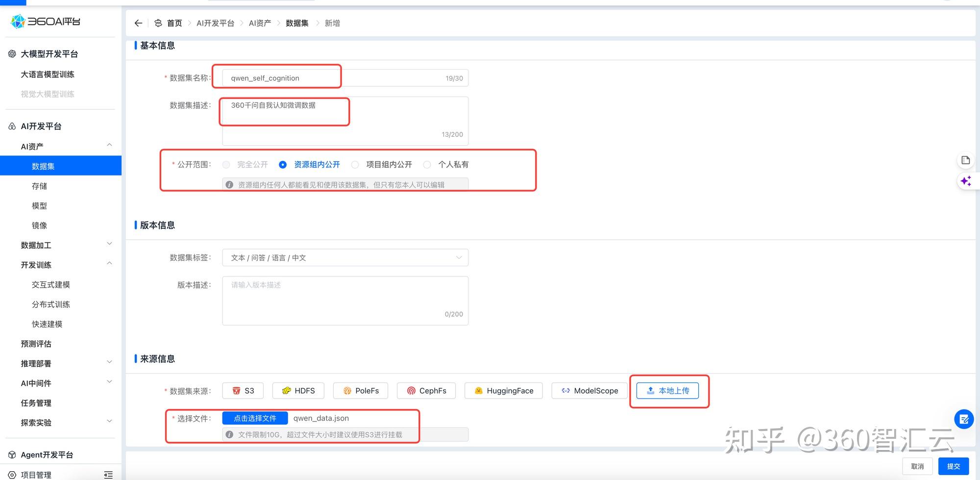The height and width of the screenshot is (480, 980).
Task: Click the 提交 submit button
Action: (x=954, y=466)
